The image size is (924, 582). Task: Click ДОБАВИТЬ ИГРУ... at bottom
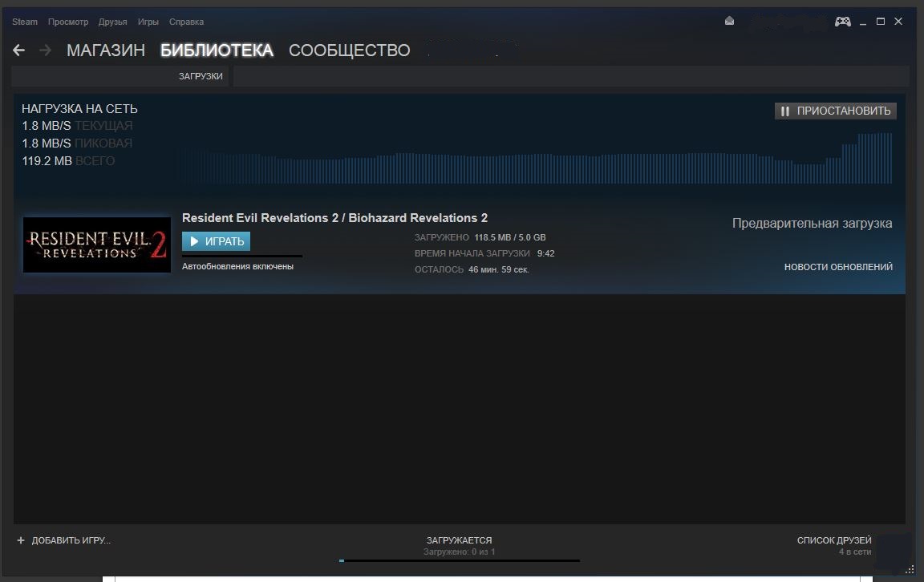point(71,540)
